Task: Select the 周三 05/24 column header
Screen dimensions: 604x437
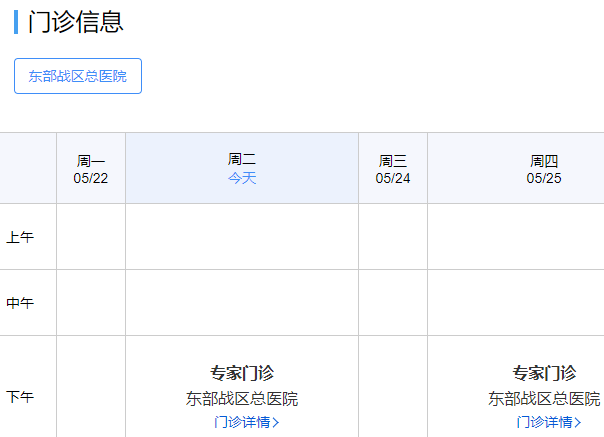Action: tap(393, 168)
